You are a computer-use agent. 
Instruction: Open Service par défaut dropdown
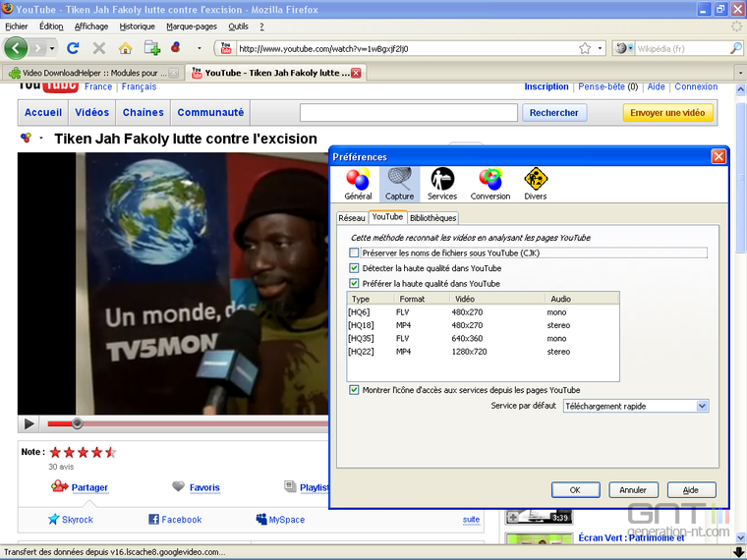[x=636, y=406]
